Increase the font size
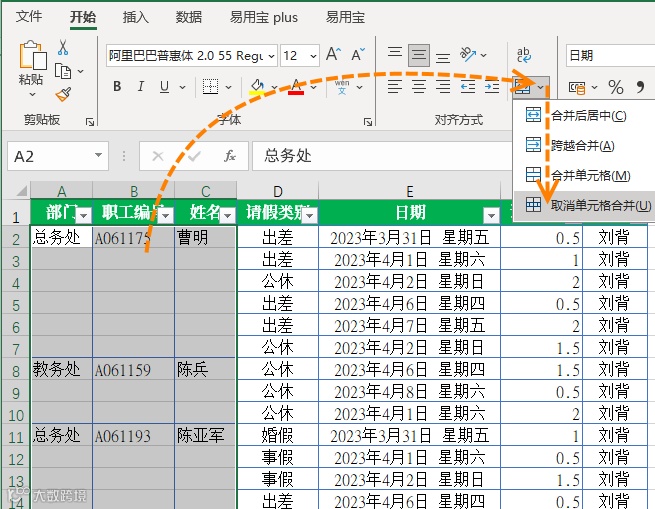The height and width of the screenshot is (509, 655). point(333,54)
